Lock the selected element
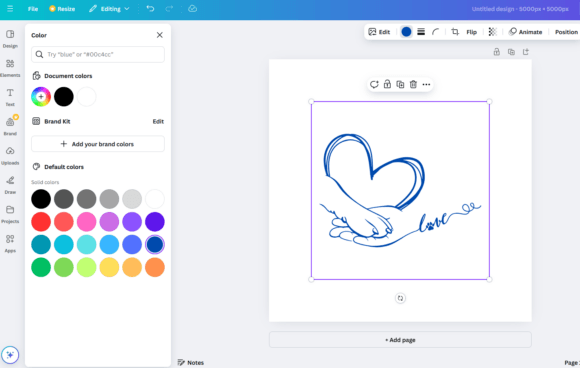 click(x=387, y=84)
